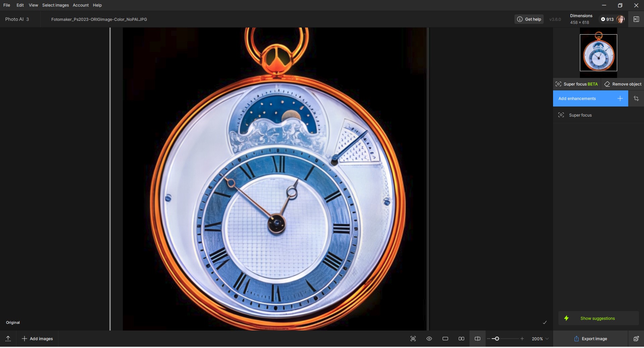644x348 pixels.
Task: Collapse the right sidebar panel
Action: click(x=636, y=19)
